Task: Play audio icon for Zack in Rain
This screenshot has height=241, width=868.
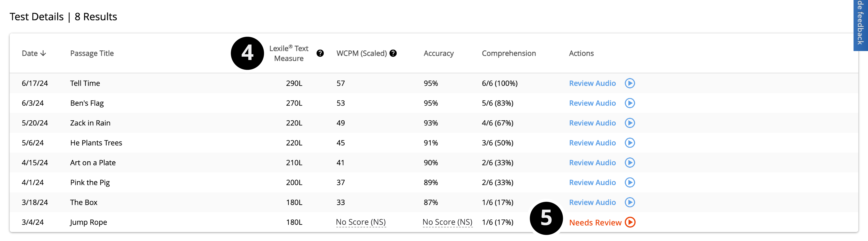Action: [x=629, y=123]
